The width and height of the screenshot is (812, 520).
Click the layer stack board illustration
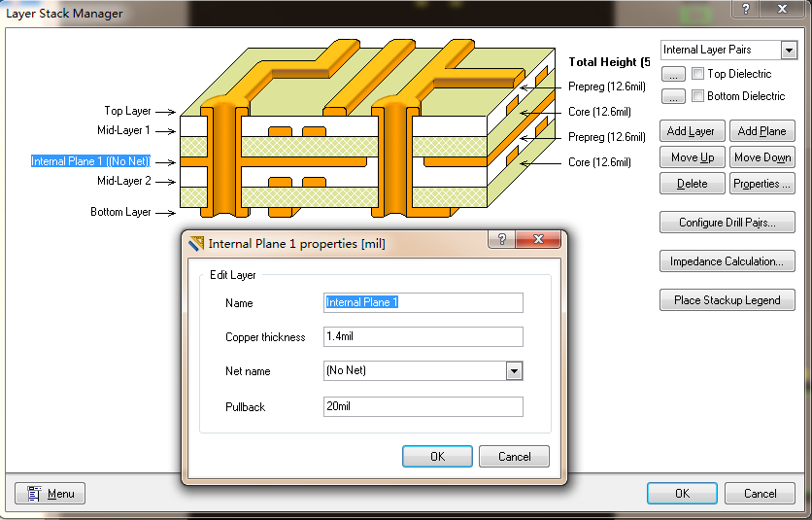pyautogui.click(x=368, y=128)
